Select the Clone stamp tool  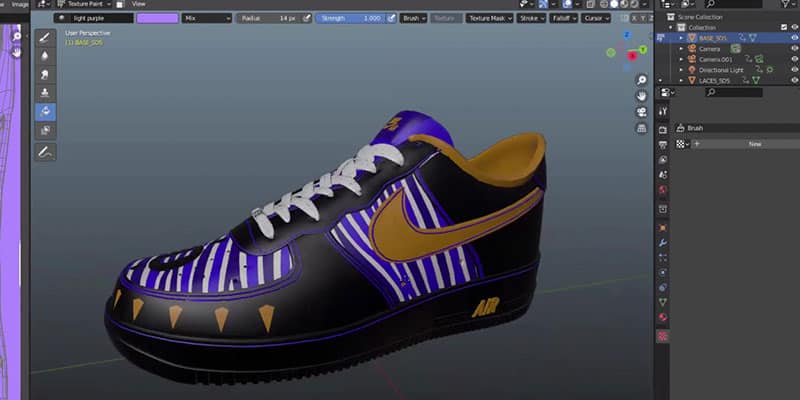point(45,93)
